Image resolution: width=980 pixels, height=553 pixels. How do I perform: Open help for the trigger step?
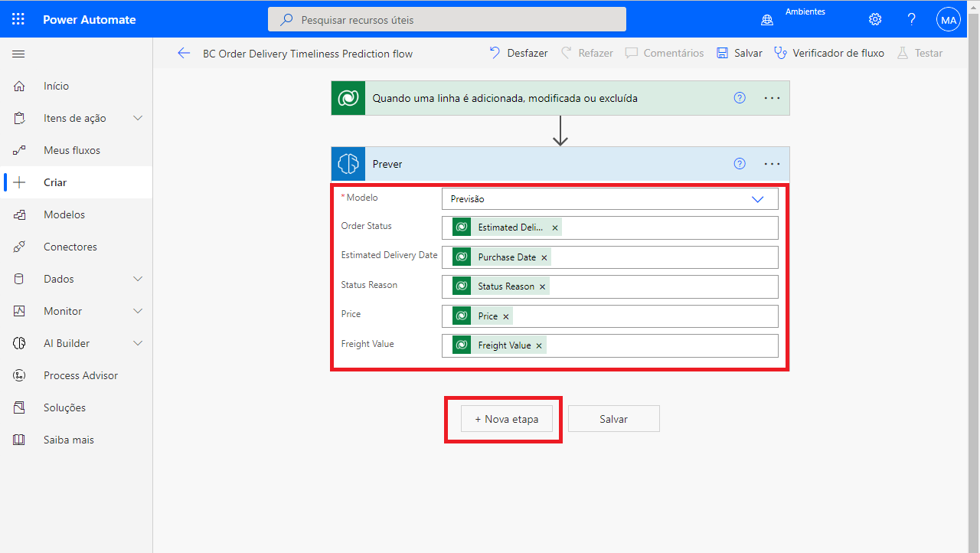[x=740, y=98]
